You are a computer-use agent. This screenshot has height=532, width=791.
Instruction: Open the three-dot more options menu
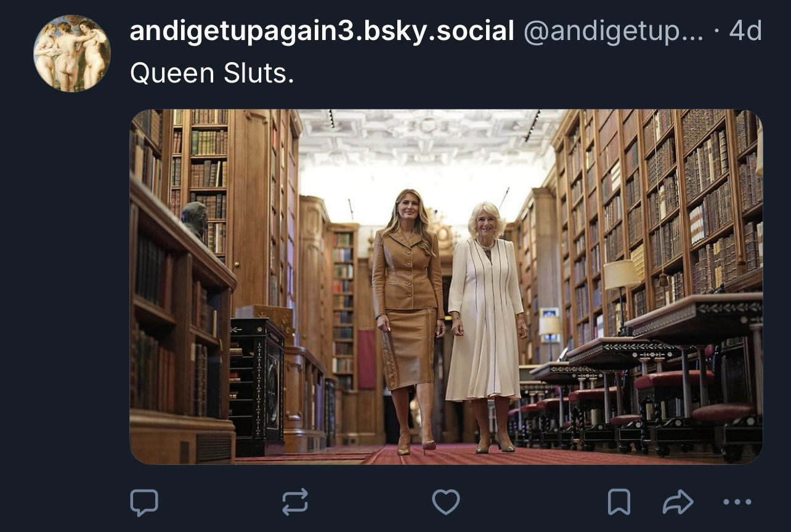737,502
